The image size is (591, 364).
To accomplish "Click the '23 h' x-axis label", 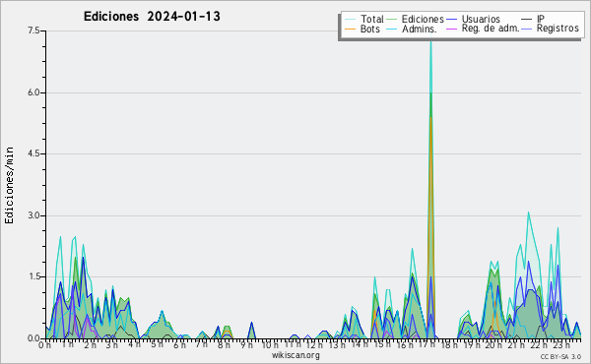I will 561,344.
